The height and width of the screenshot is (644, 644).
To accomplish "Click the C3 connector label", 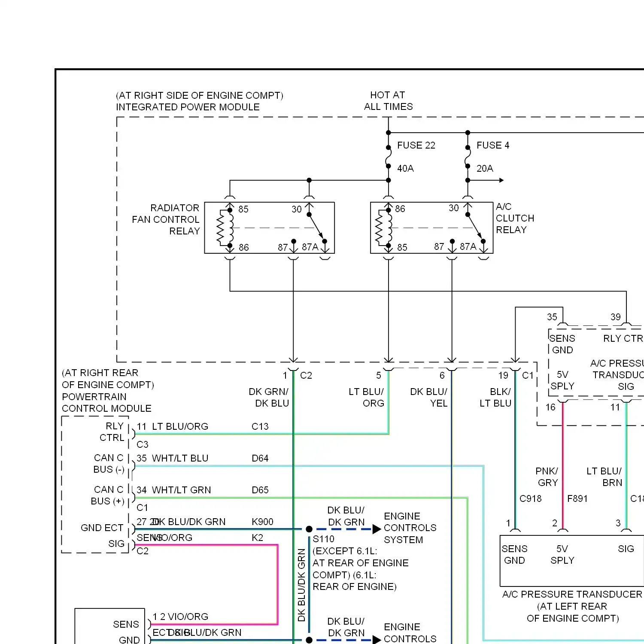I will pyautogui.click(x=143, y=444).
